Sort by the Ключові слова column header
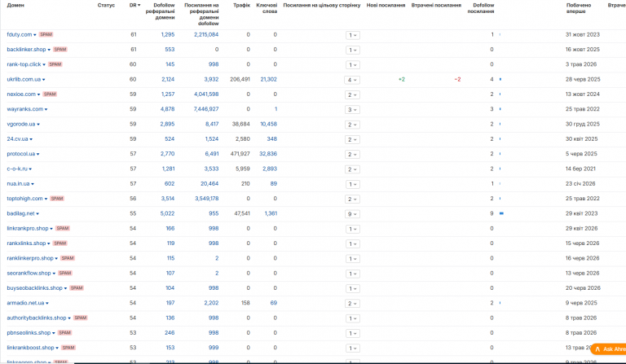Viewport: 626px width, 364px height. pos(267,8)
